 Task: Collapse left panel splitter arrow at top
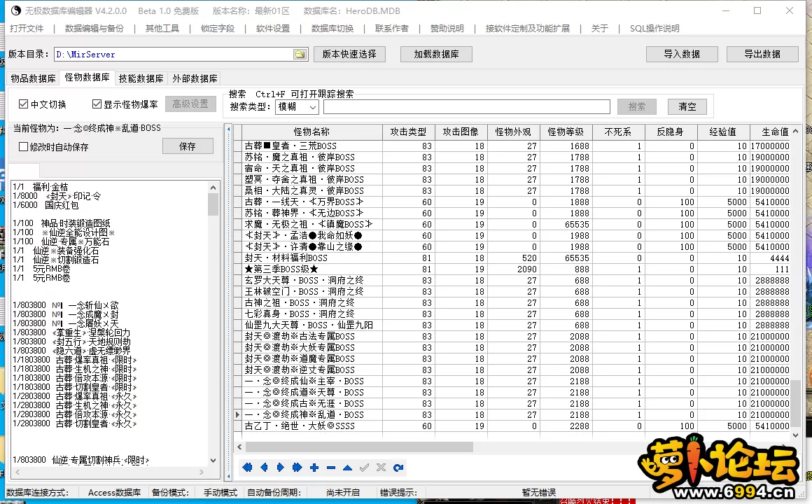tap(228, 129)
